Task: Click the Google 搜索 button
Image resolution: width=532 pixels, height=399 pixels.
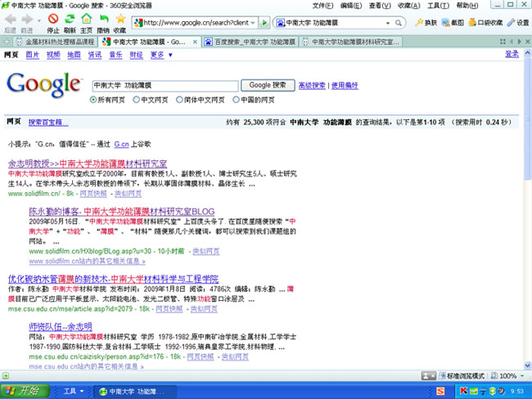Action: click(x=268, y=85)
